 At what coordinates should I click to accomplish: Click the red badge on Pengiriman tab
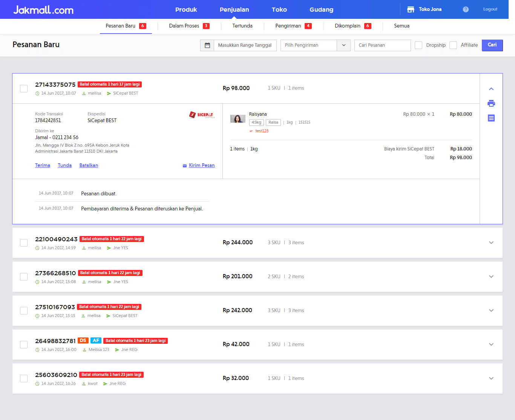tap(308, 26)
